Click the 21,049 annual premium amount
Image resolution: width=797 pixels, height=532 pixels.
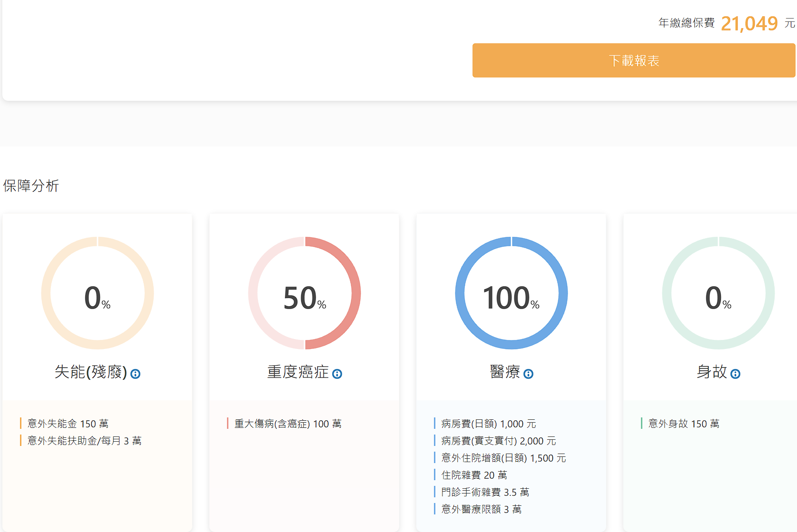pyautogui.click(x=749, y=23)
